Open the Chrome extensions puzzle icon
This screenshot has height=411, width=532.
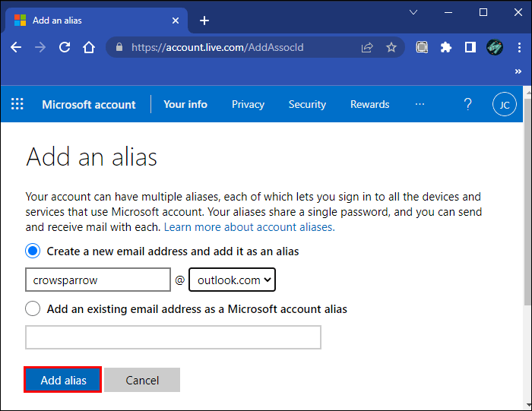click(446, 47)
